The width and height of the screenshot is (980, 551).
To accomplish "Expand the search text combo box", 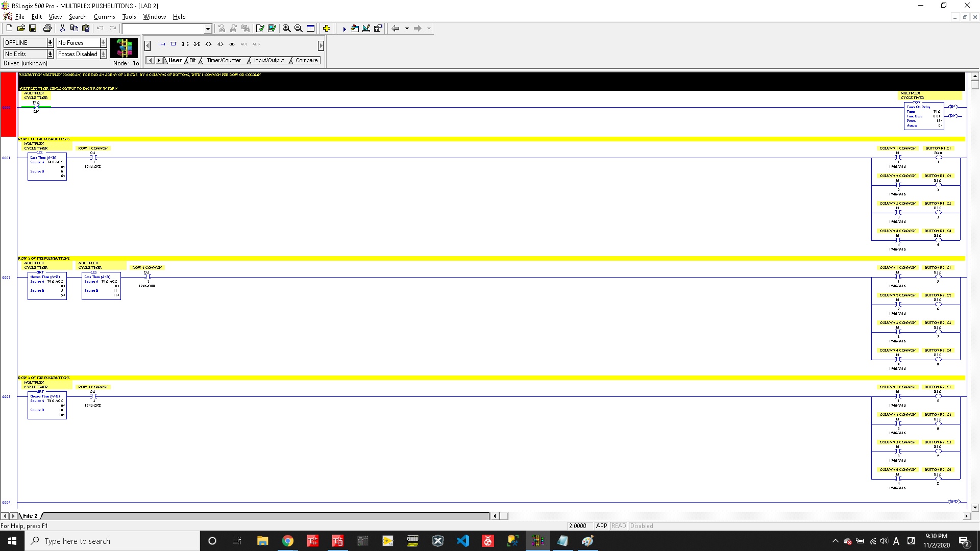I will click(208, 29).
